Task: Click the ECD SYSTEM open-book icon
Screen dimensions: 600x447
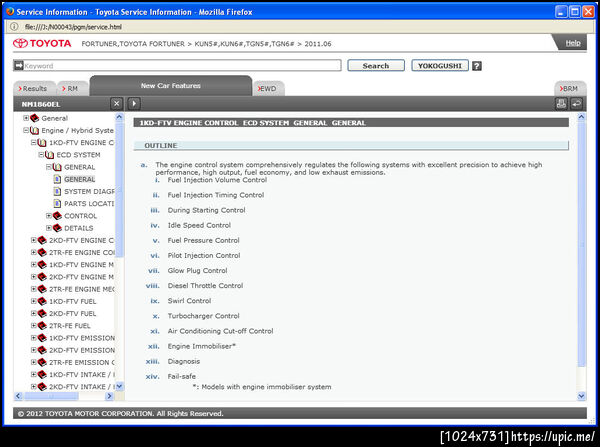Action: tap(49, 155)
